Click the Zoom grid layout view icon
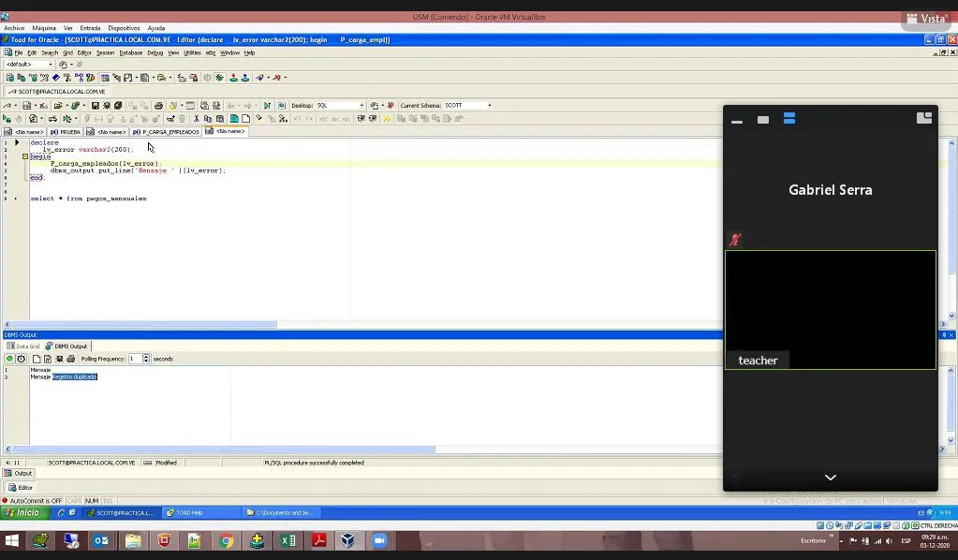 coord(789,119)
